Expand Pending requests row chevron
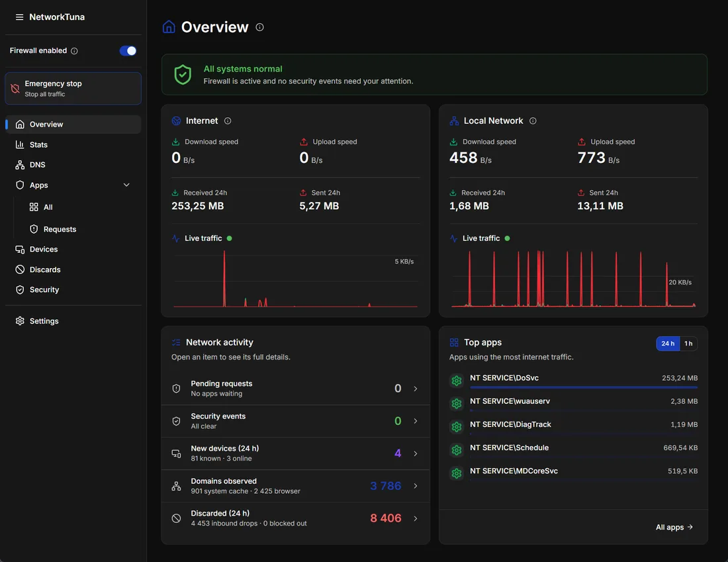Viewport: 728px width, 562px height. click(x=416, y=389)
